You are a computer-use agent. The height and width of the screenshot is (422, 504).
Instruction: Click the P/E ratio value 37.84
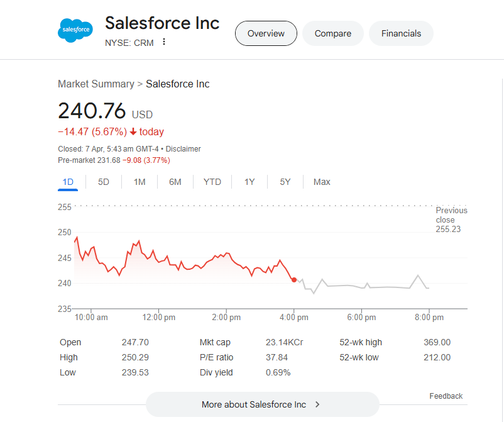pyautogui.click(x=277, y=357)
